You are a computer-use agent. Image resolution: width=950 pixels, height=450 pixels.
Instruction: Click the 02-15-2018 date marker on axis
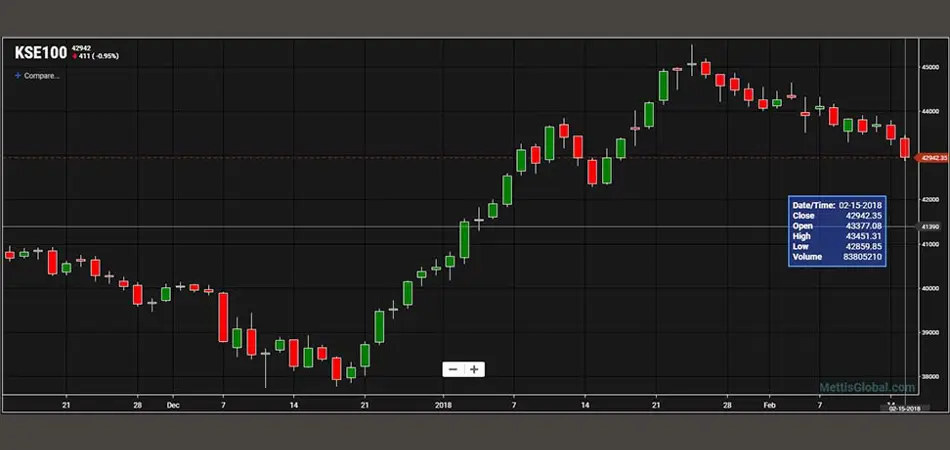(904, 409)
